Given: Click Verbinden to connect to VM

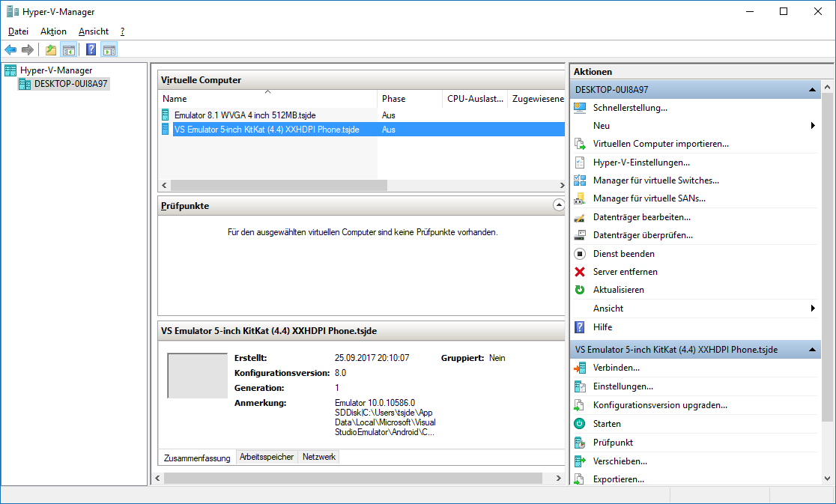Looking at the screenshot, I should coord(616,368).
